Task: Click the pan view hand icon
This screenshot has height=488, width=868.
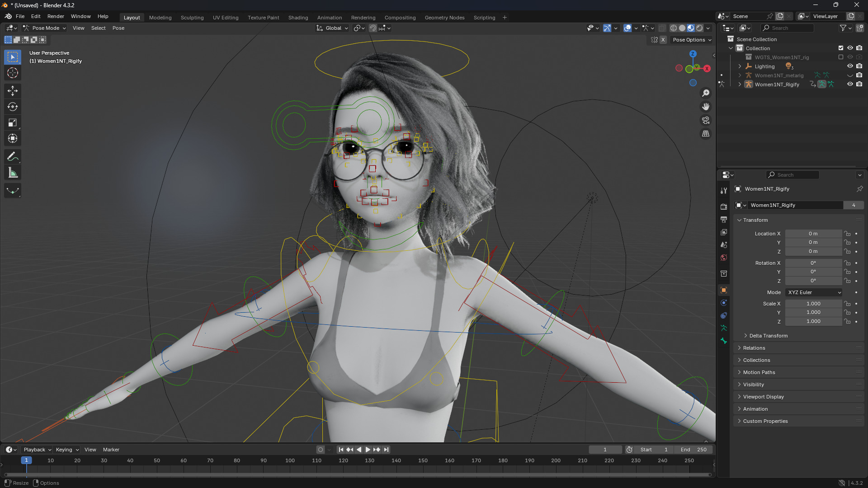Action: pyautogui.click(x=706, y=107)
